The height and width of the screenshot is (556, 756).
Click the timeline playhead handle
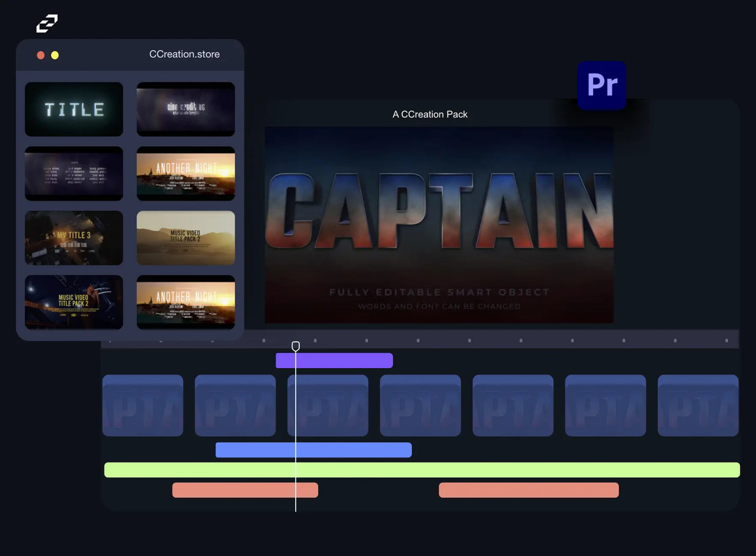[296, 346]
